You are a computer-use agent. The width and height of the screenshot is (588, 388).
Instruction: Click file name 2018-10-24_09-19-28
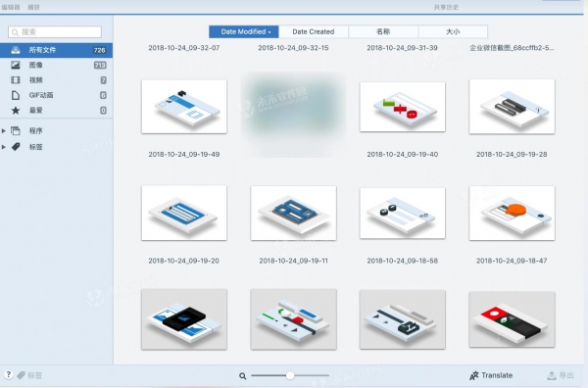(x=512, y=155)
